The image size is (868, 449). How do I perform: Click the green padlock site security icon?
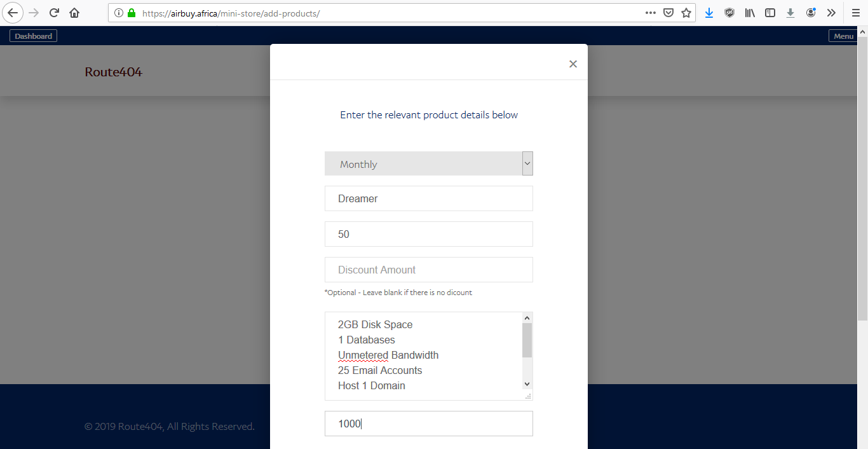pos(132,13)
